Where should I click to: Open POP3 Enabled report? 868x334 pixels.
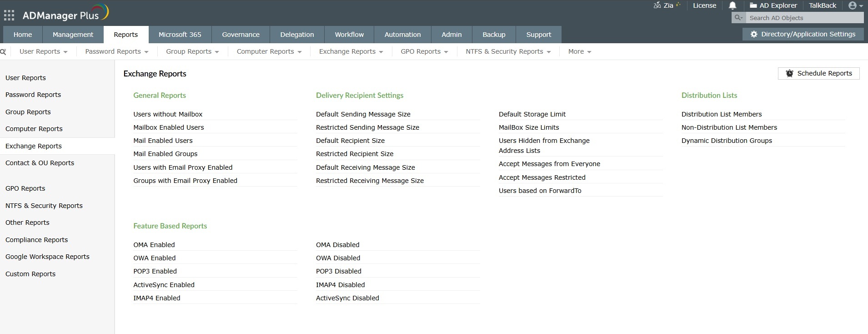point(155,271)
